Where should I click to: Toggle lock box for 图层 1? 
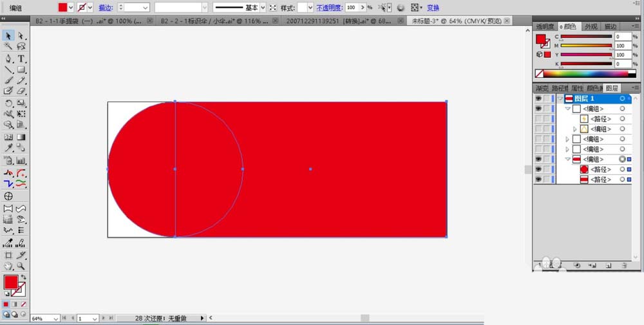click(x=547, y=98)
